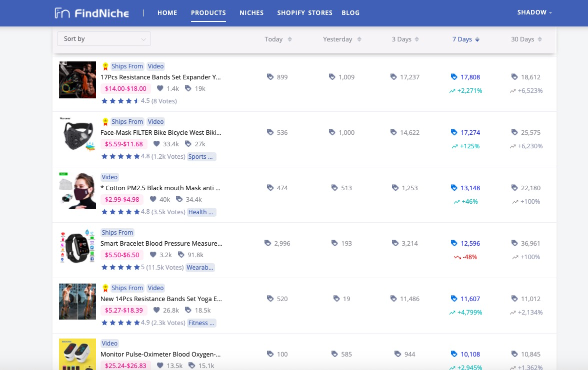Click Video tag on Pulse-Oximeter row
The width and height of the screenshot is (588, 370).
tap(109, 344)
